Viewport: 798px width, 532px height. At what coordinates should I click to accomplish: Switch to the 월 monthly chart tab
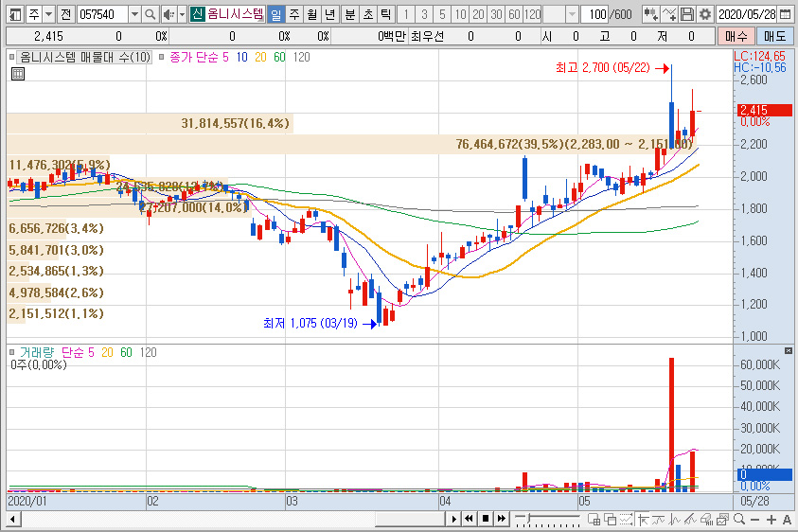pyautogui.click(x=312, y=14)
